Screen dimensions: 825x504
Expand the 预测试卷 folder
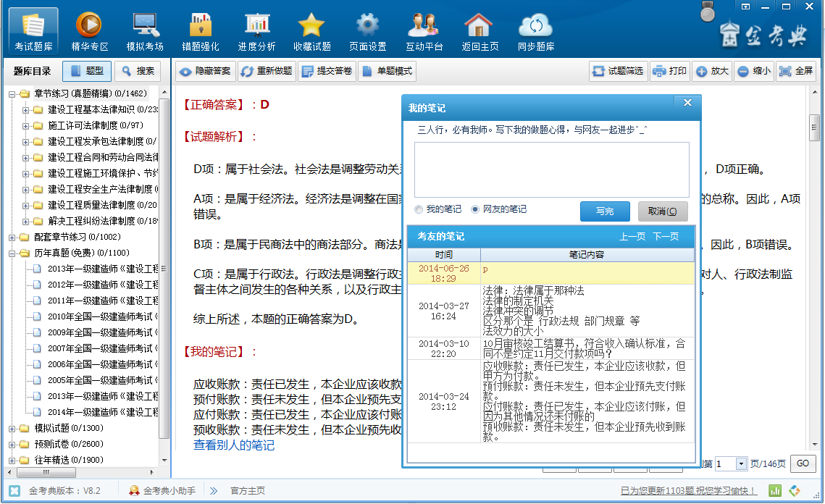(12, 445)
